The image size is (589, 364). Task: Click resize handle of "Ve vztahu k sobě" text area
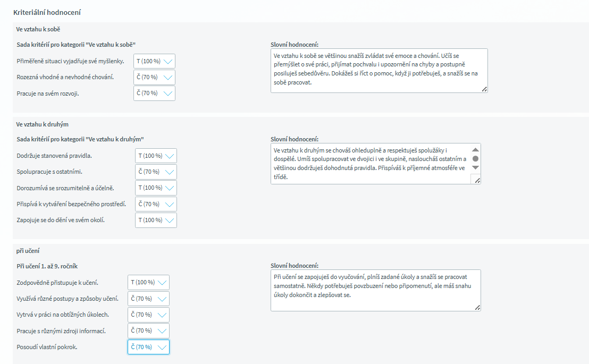484,90
